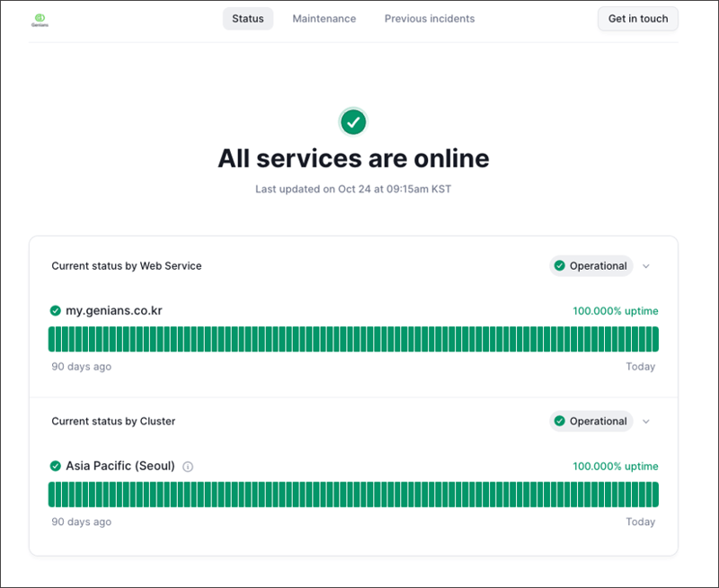Select the Asia Pacific (Seoul) cluster name
Viewport: 719px width, 588px height.
coord(120,466)
